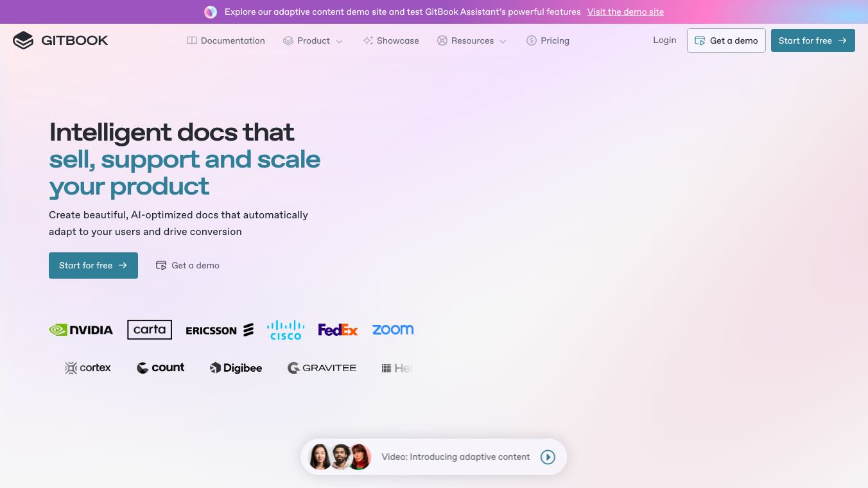Click the announcement text about adaptive content demo

[403, 12]
